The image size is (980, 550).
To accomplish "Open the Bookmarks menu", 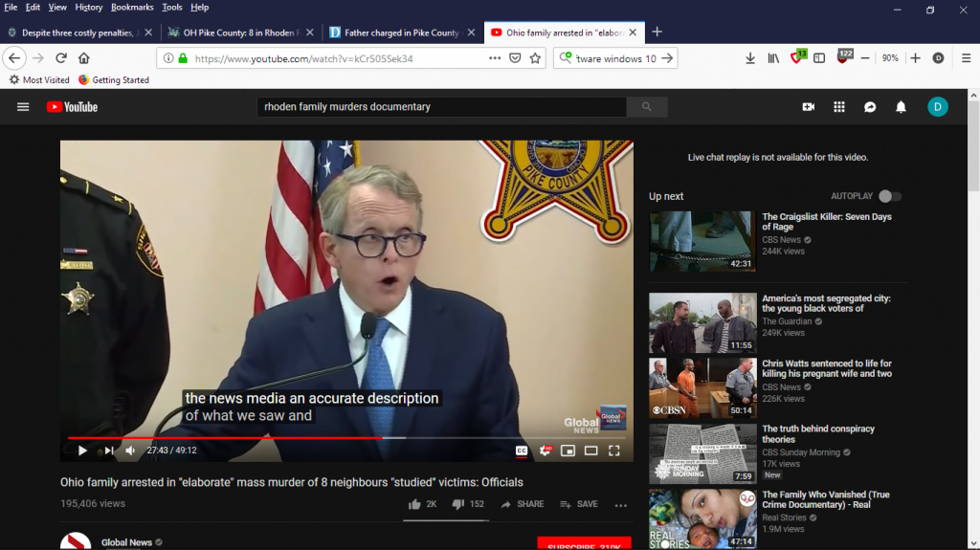I will pos(131,7).
